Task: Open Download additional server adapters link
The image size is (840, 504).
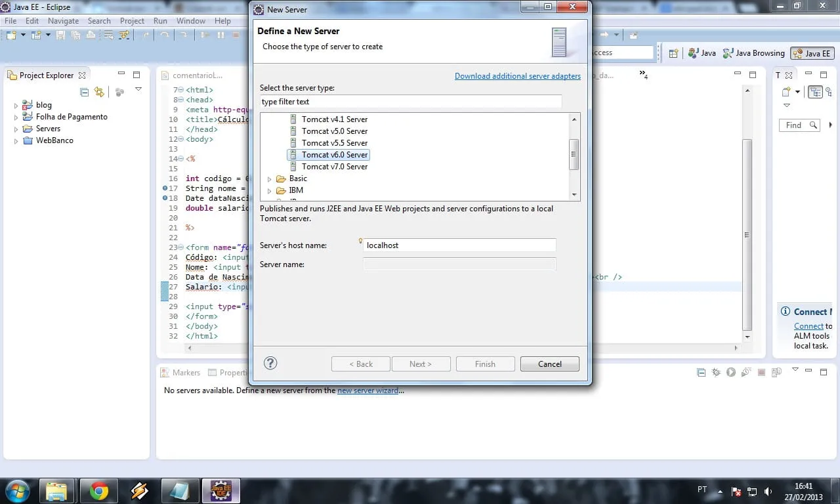Action: pos(517,76)
